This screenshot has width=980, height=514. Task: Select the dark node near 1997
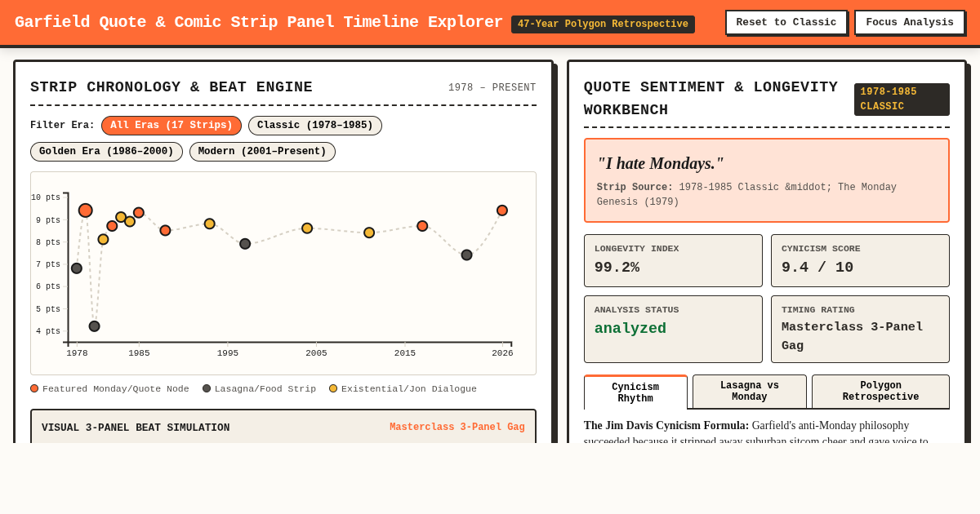click(245, 244)
